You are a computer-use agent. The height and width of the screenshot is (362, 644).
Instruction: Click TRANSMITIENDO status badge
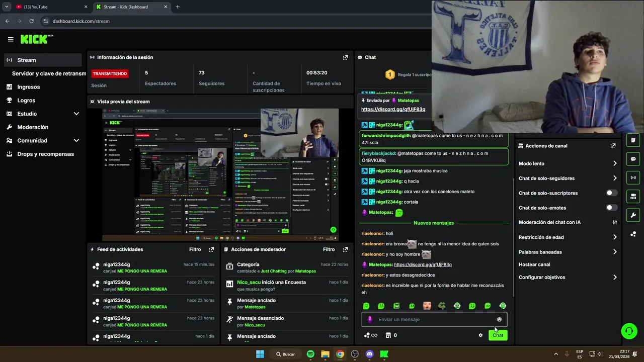coord(110,73)
